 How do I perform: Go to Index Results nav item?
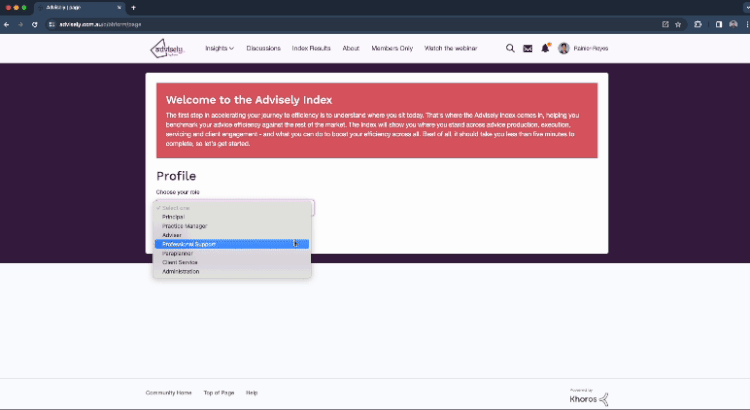(312, 48)
